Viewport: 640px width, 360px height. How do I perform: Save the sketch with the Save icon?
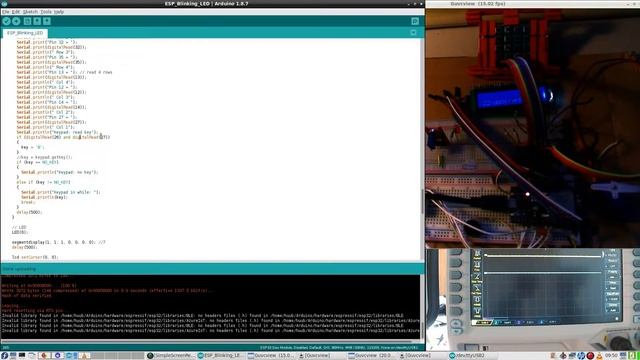click(47, 21)
